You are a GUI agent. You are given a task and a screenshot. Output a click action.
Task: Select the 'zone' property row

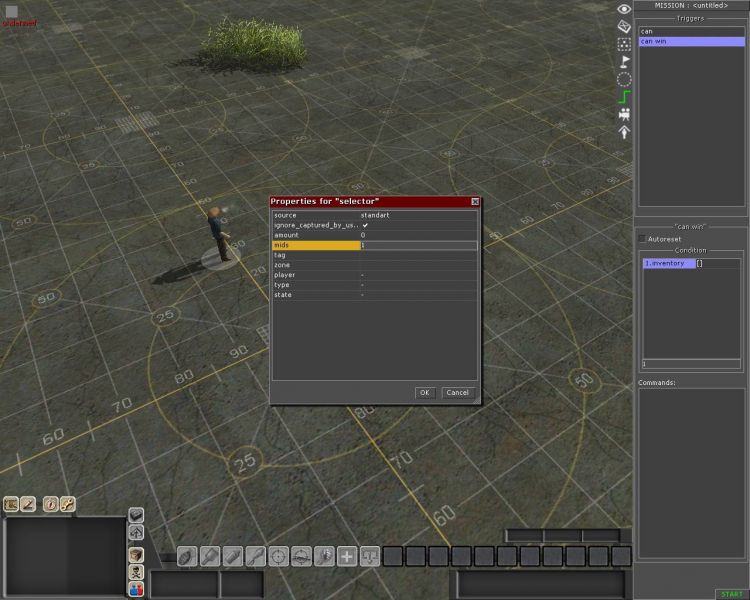point(375,265)
